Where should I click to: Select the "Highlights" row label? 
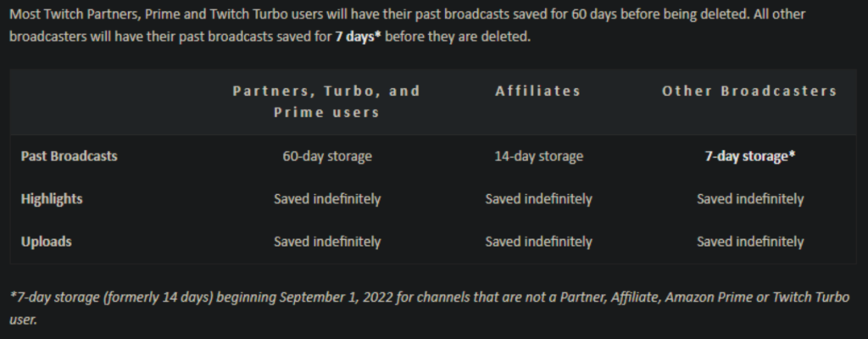pos(52,199)
